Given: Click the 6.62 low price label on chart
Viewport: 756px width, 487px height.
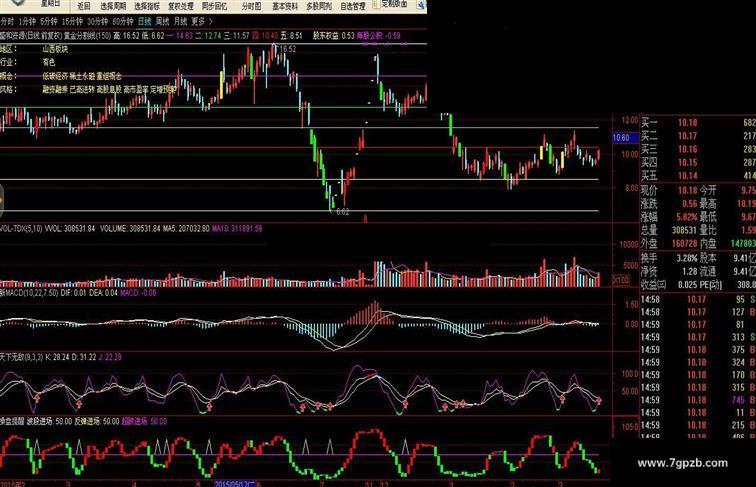Looking at the screenshot, I should [x=342, y=212].
